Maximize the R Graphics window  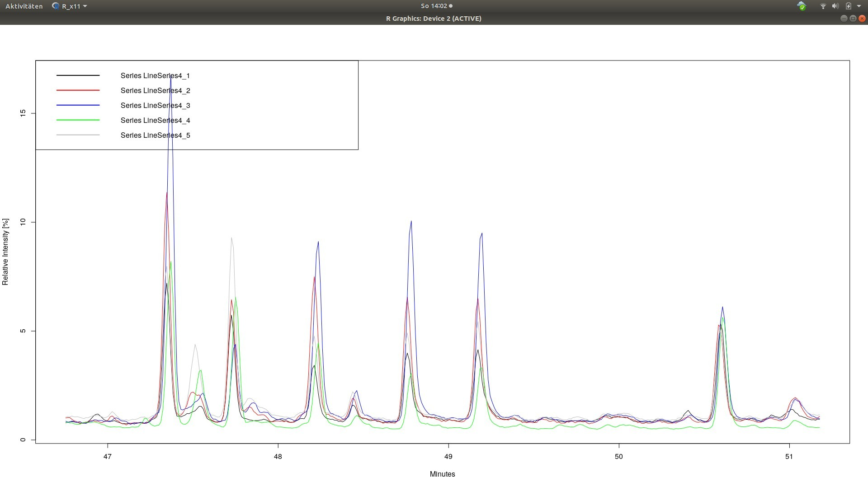pyautogui.click(x=853, y=19)
